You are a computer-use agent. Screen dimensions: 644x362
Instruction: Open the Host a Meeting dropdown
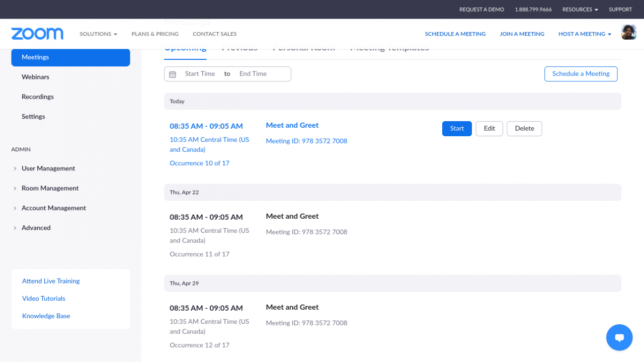click(x=585, y=34)
